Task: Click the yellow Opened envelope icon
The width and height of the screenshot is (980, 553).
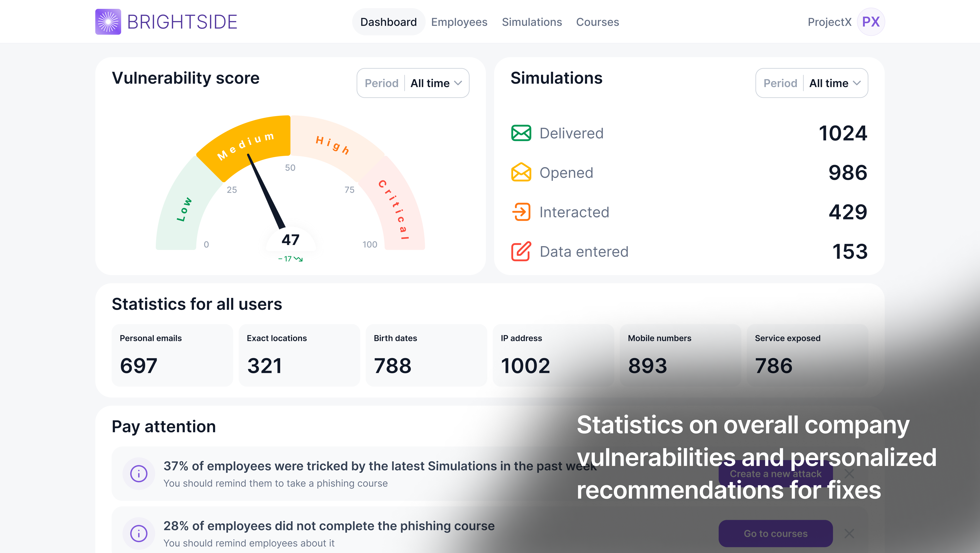Action: point(521,173)
